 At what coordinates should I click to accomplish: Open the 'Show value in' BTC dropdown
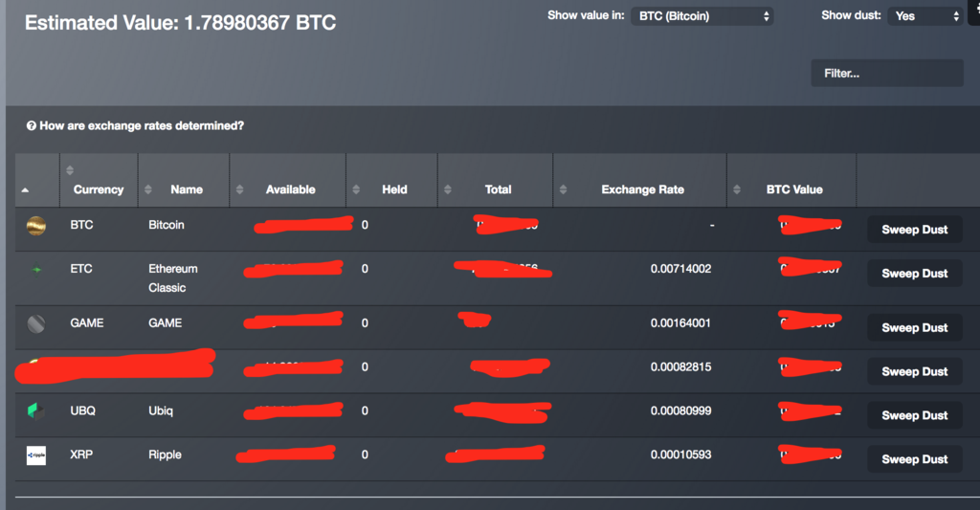(702, 16)
